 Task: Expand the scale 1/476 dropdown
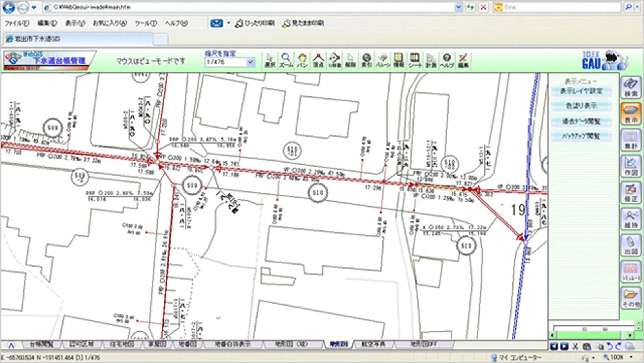coord(250,62)
